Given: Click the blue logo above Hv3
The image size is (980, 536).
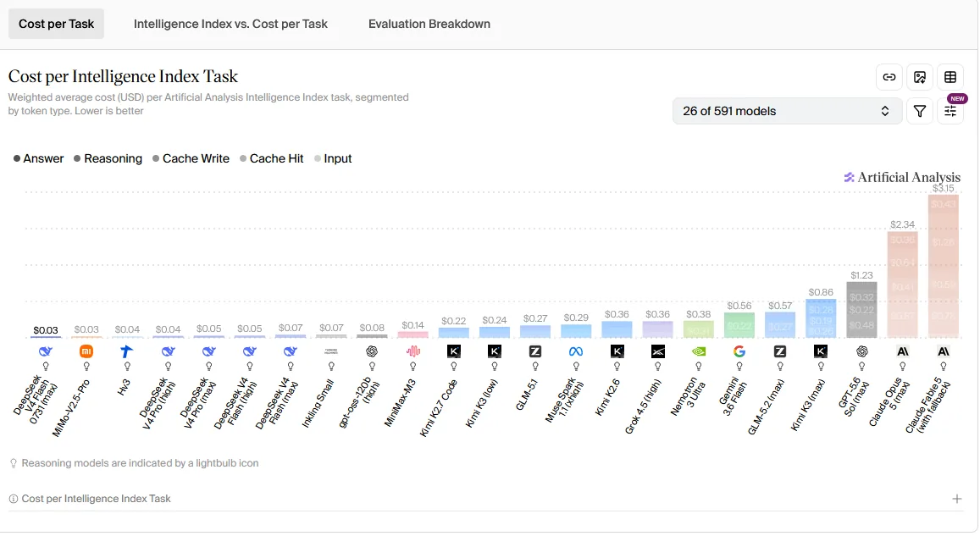Looking at the screenshot, I should [x=127, y=351].
